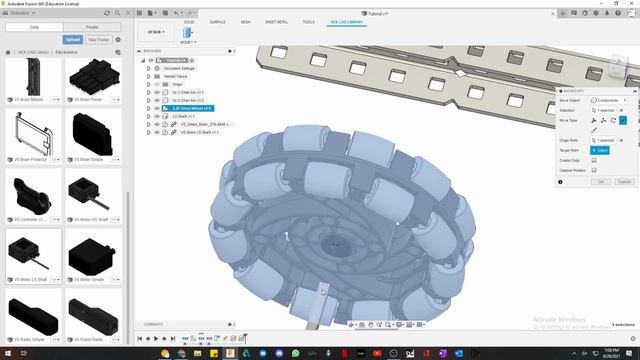Click the Pan hand tool in navigation bar
640x360 pixels.
click(371, 324)
